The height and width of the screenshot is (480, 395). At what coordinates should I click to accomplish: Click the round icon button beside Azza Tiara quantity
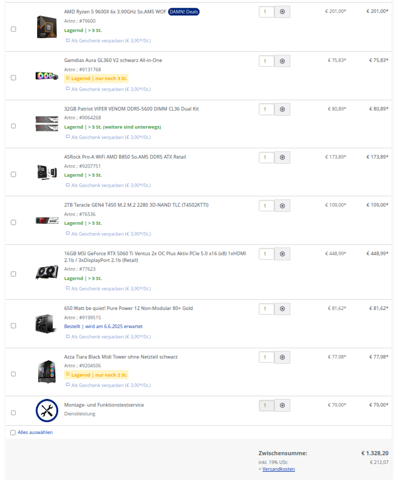(x=282, y=357)
